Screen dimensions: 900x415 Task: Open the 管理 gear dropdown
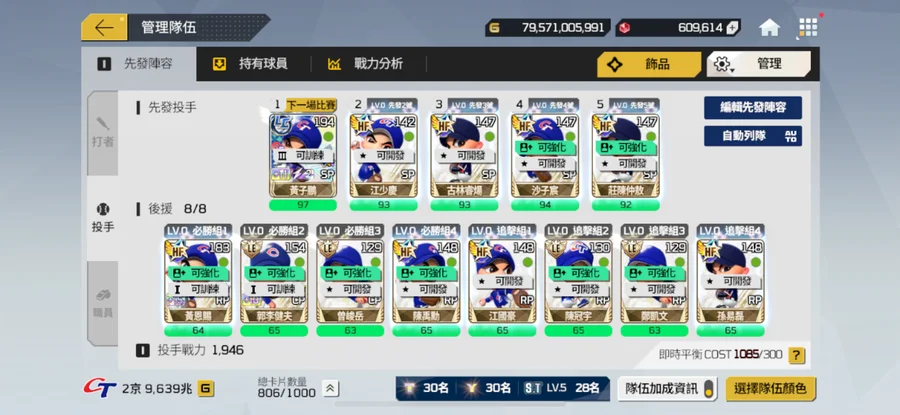[x=758, y=64]
